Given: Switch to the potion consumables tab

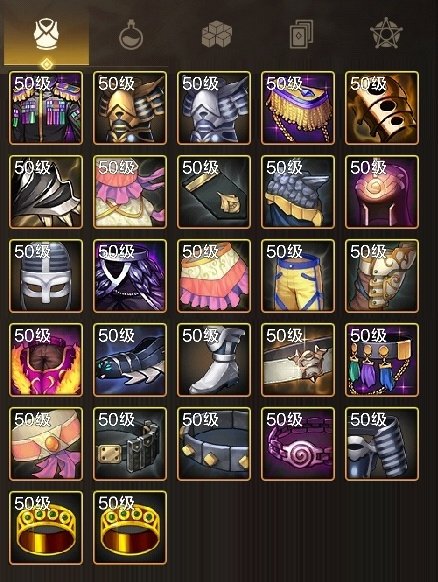Looking at the screenshot, I should coord(131,36).
